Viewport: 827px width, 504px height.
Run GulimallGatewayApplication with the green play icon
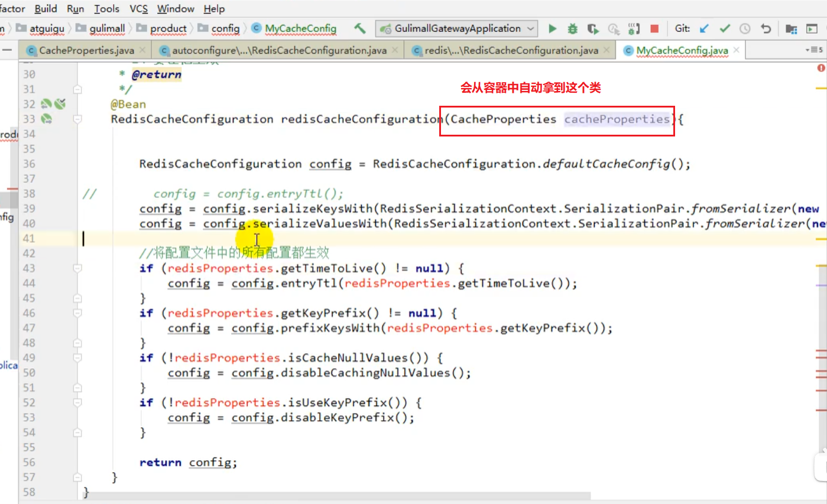553,28
